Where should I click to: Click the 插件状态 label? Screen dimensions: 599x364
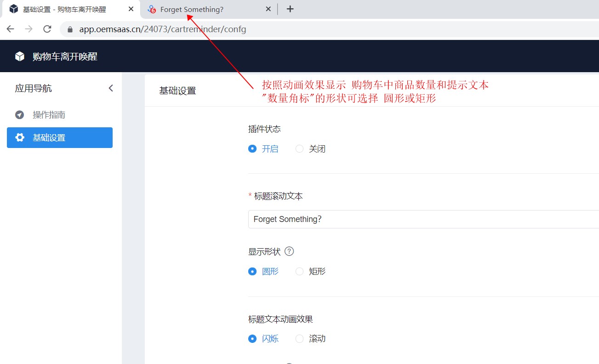coord(264,129)
